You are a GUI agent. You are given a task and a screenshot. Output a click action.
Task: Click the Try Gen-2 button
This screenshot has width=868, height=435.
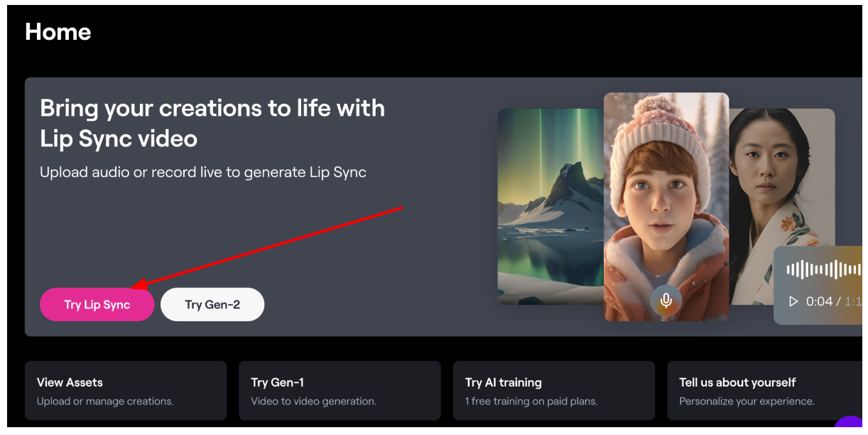pyautogui.click(x=212, y=304)
